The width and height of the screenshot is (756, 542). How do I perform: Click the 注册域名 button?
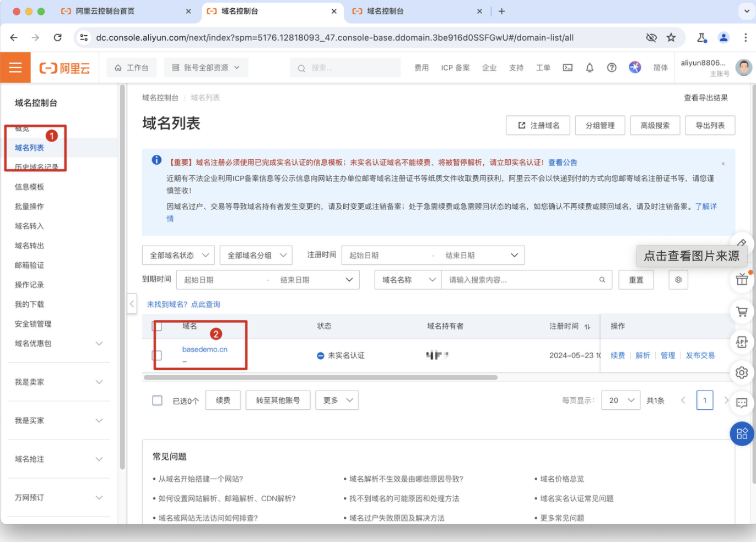click(x=539, y=126)
